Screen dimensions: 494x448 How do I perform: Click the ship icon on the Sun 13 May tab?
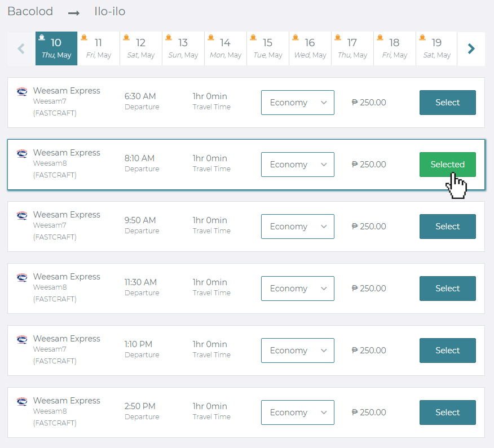[169, 38]
